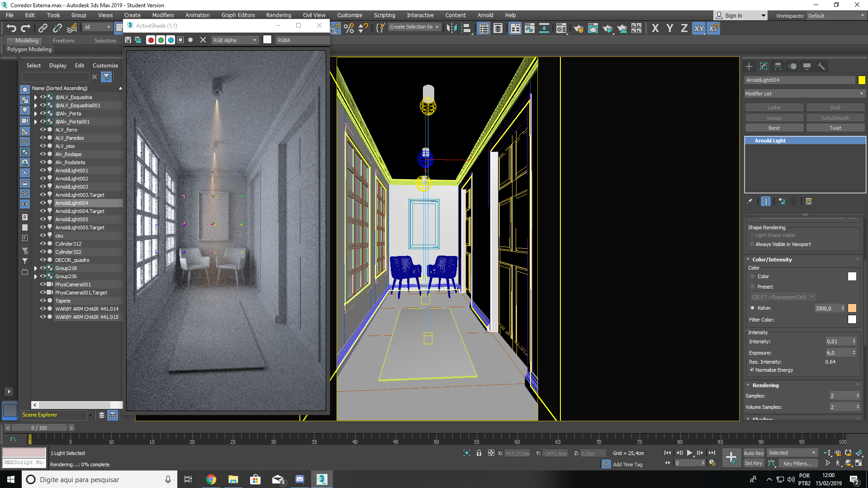
Task: Uncheck the Normalize Energy checkbox
Action: [x=752, y=370]
